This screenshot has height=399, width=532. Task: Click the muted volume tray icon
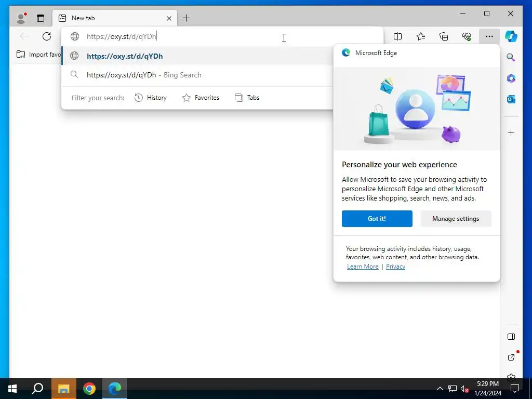[x=464, y=389]
